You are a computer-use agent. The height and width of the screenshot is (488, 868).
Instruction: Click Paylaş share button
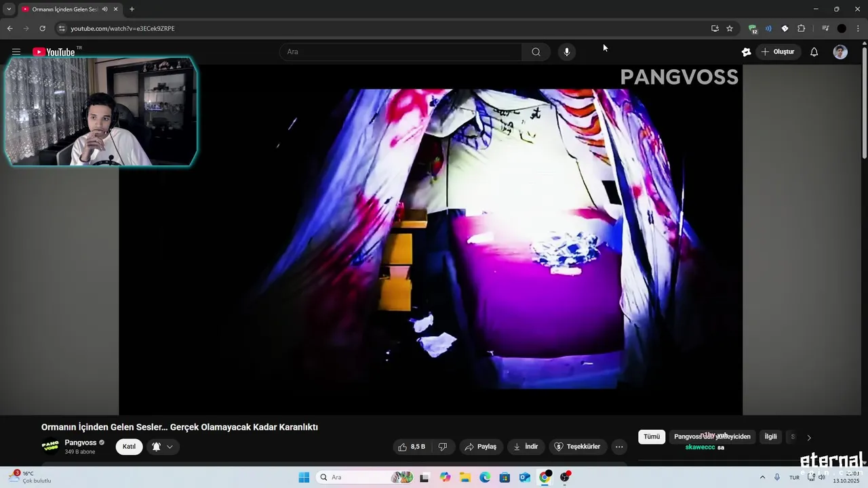(x=481, y=447)
